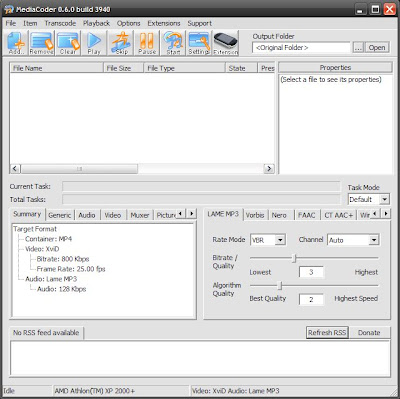The height and width of the screenshot is (399, 400).
Task: Switch to the Summary tab
Action: [27, 214]
